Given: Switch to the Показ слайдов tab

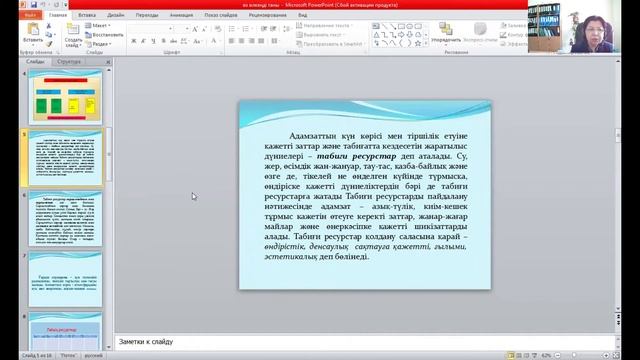Looking at the screenshot, I should pyautogui.click(x=221, y=15).
